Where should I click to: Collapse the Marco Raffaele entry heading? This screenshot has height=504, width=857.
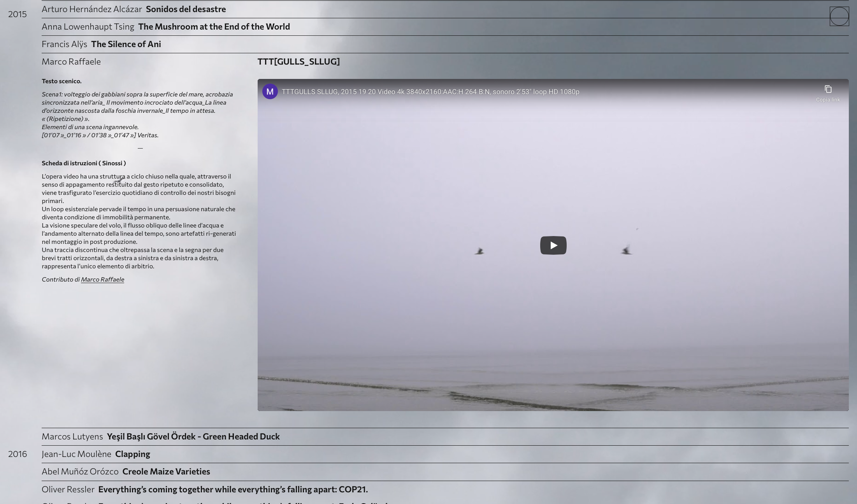click(x=71, y=61)
